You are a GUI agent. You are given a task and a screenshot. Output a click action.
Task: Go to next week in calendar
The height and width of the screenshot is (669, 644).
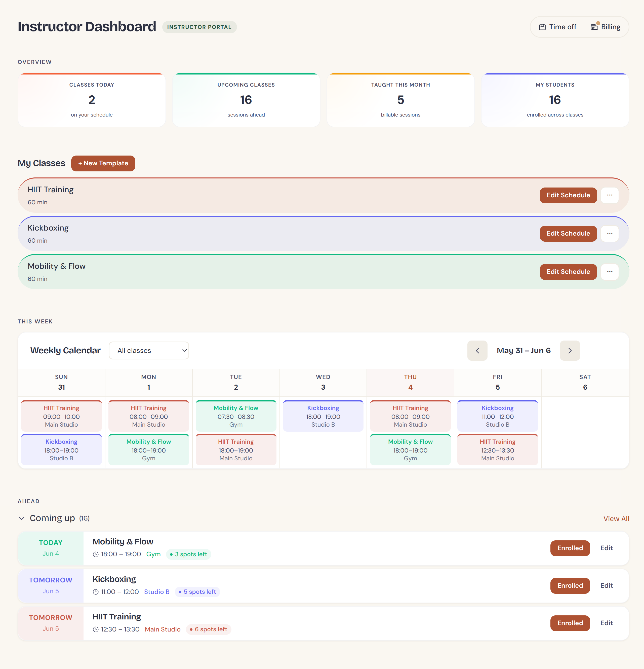[570, 351]
